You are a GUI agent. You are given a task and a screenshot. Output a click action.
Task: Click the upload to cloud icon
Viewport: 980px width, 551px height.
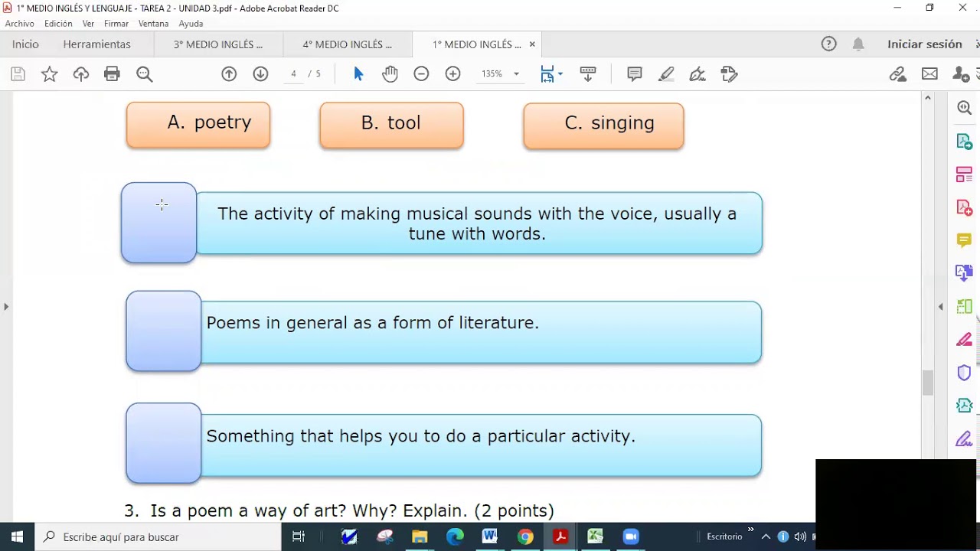click(x=81, y=74)
